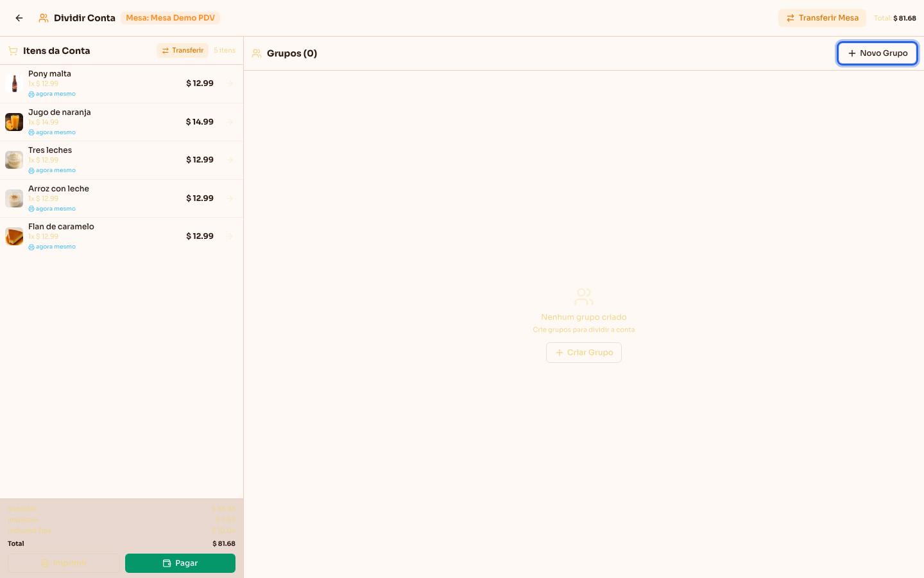
Task: Click the Jugo de naranja thumbnail image
Action: 14,122
